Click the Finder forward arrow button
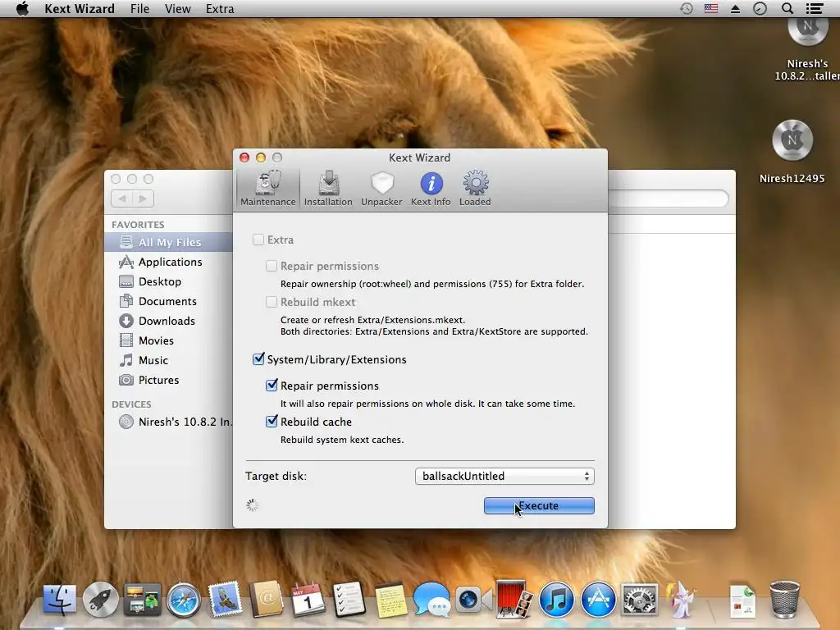 [143, 199]
